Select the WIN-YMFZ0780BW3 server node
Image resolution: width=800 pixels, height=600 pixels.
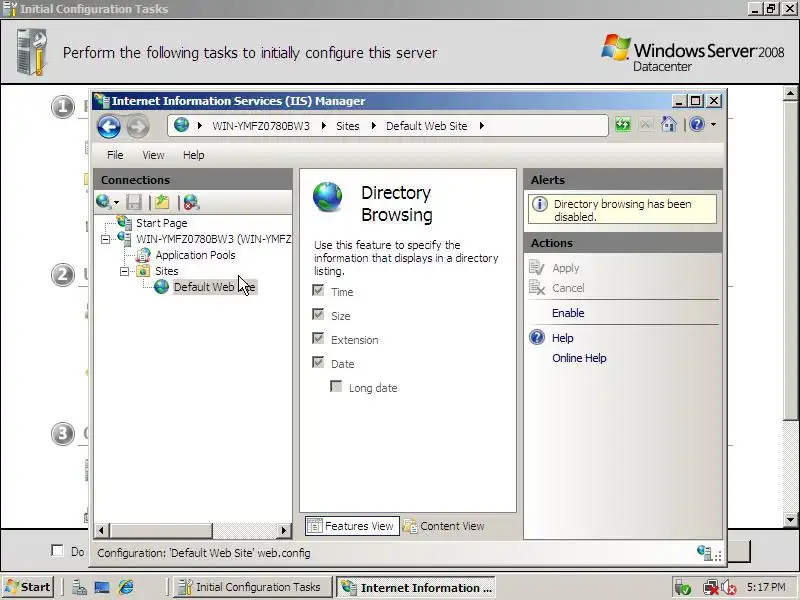click(x=213, y=239)
